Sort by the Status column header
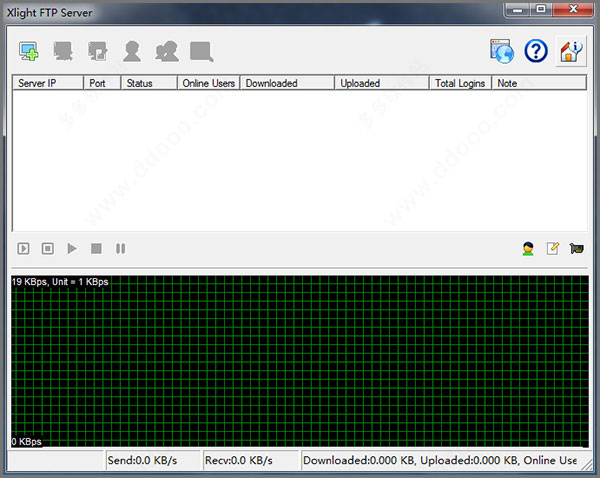This screenshot has height=478, width=600. [x=149, y=83]
